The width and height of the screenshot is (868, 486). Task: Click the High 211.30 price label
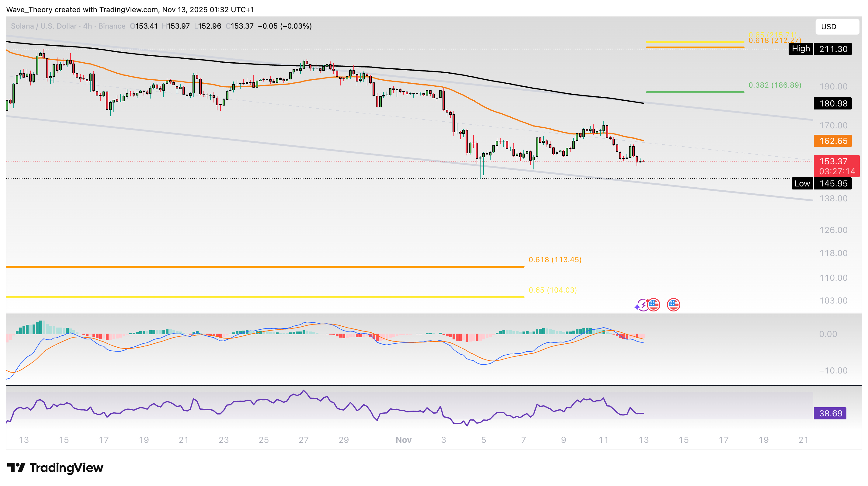820,49
